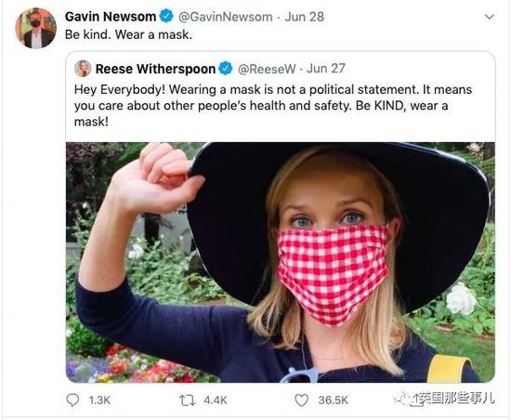Click the retweet arrows icon
The image size is (511, 420).
tap(188, 400)
